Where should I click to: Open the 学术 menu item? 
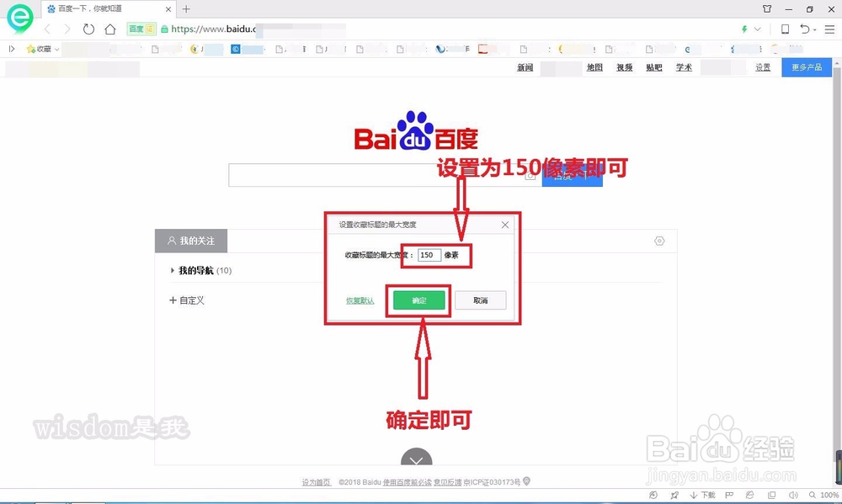tap(684, 67)
